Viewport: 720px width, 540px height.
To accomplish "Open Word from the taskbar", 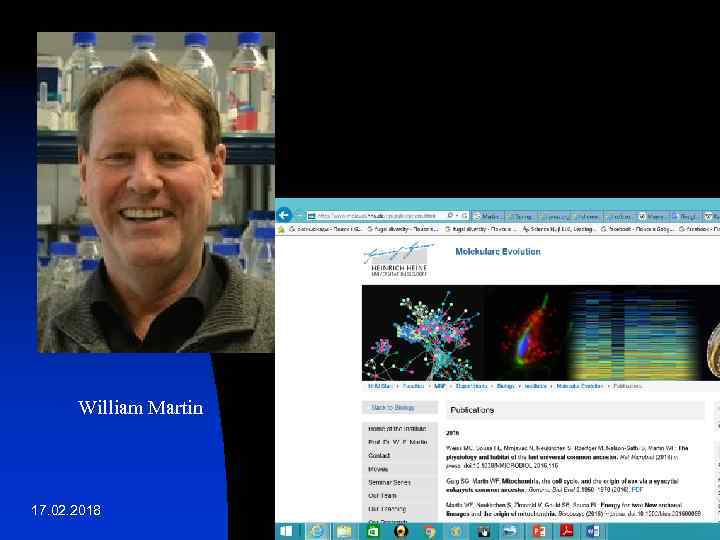I will point(593,531).
